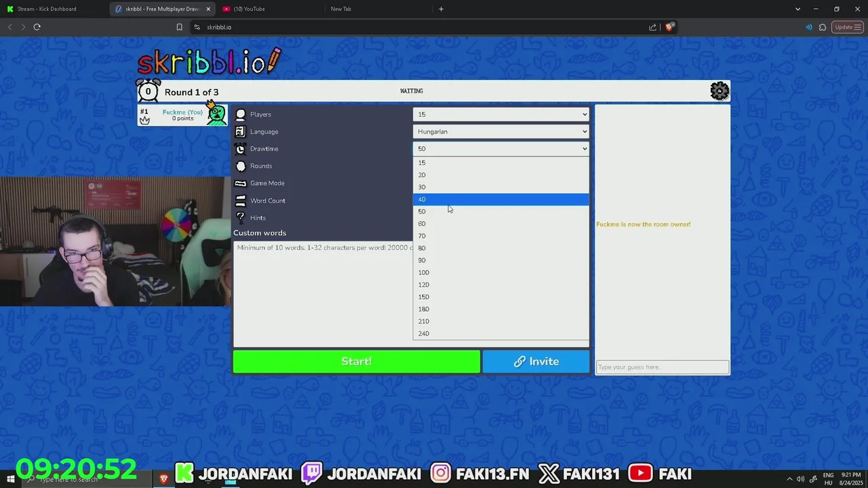Switch to Stream - Kick Dashboard tab
Screen dimensions: 868x488
tap(54, 9)
